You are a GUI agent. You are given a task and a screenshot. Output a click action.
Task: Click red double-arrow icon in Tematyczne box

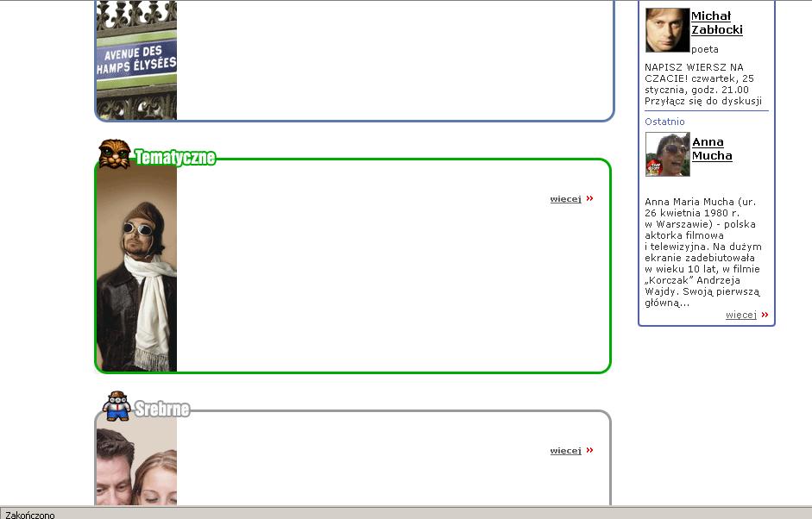[x=590, y=198]
